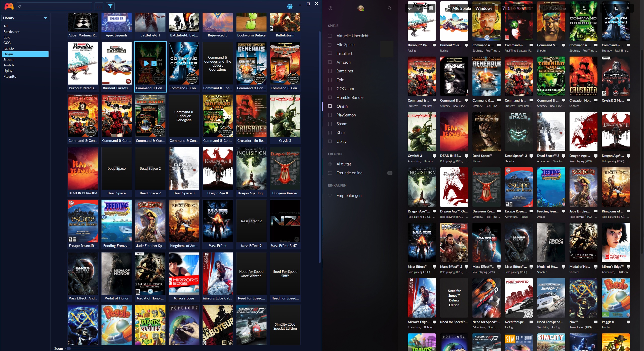Go back with the left arrow

tap(410, 8)
